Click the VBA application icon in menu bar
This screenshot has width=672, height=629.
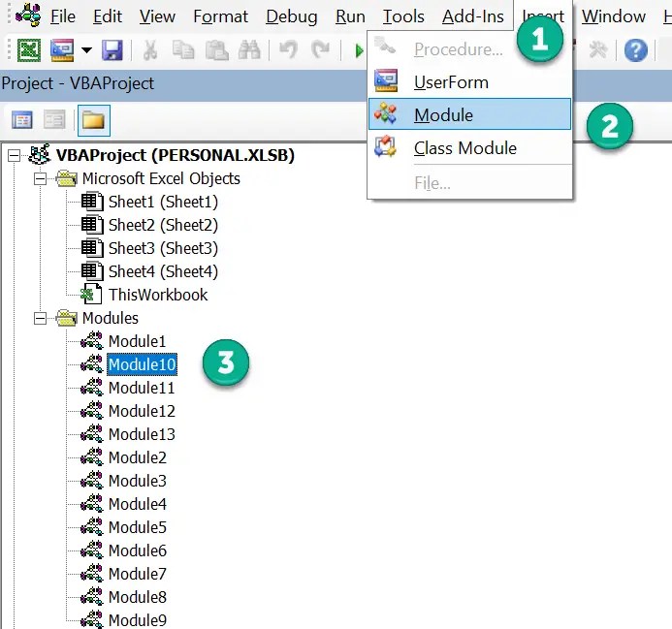click(x=28, y=15)
